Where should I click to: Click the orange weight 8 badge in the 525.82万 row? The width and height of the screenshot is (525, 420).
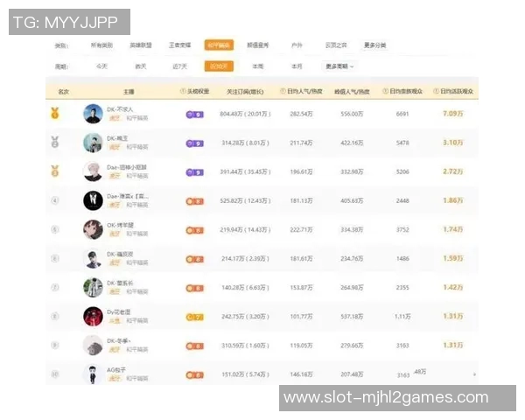tap(195, 201)
